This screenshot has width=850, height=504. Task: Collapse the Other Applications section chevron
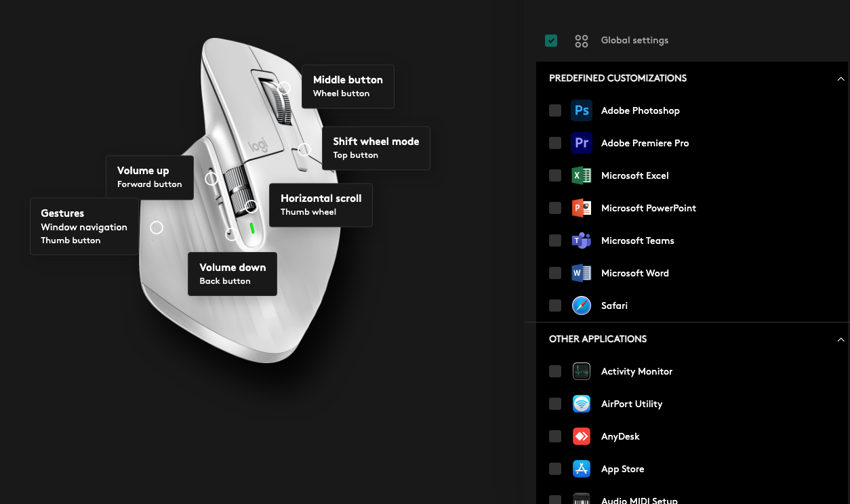pos(841,339)
